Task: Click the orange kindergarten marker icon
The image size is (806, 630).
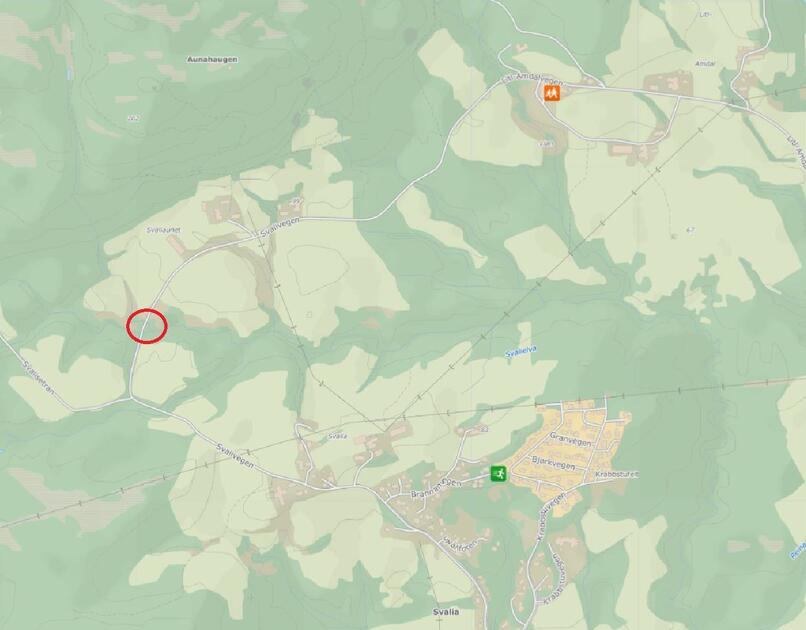Action: (x=552, y=93)
